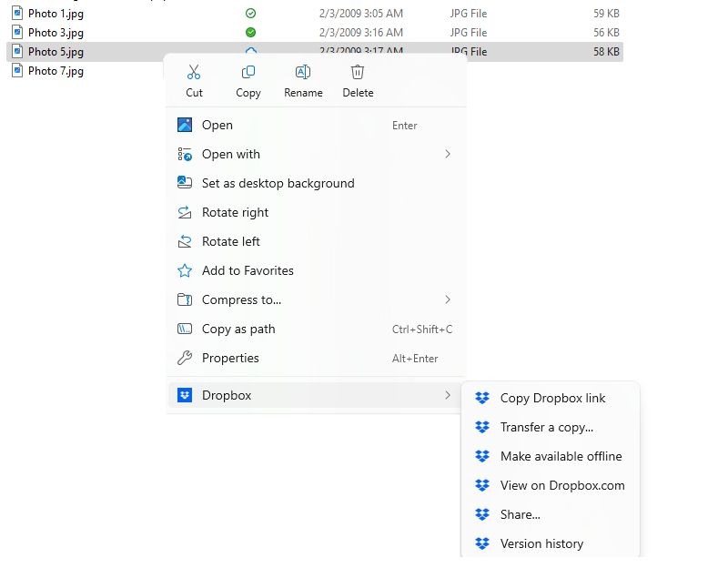Click Dropbox icon beside Version history
The width and height of the screenshot is (728, 568).
482,543
